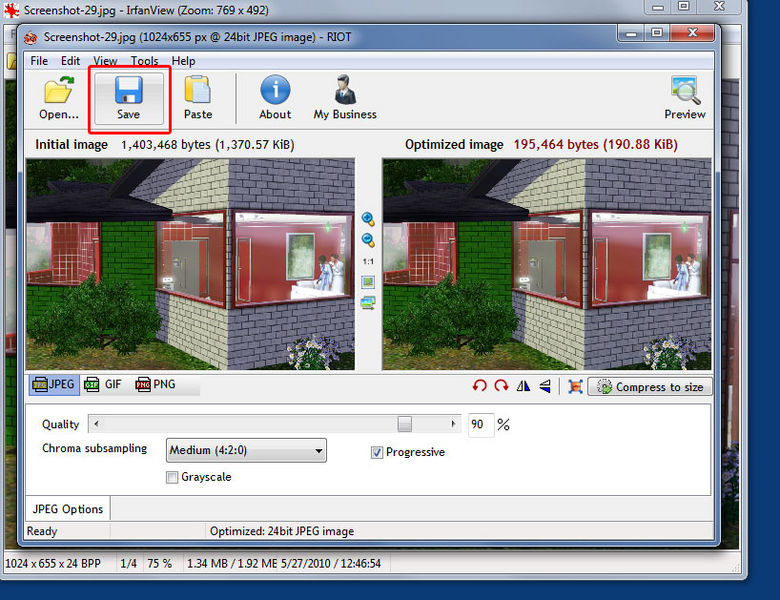Switch to JPEG Options tab
Viewport: 780px width, 600px height.
tap(68, 509)
